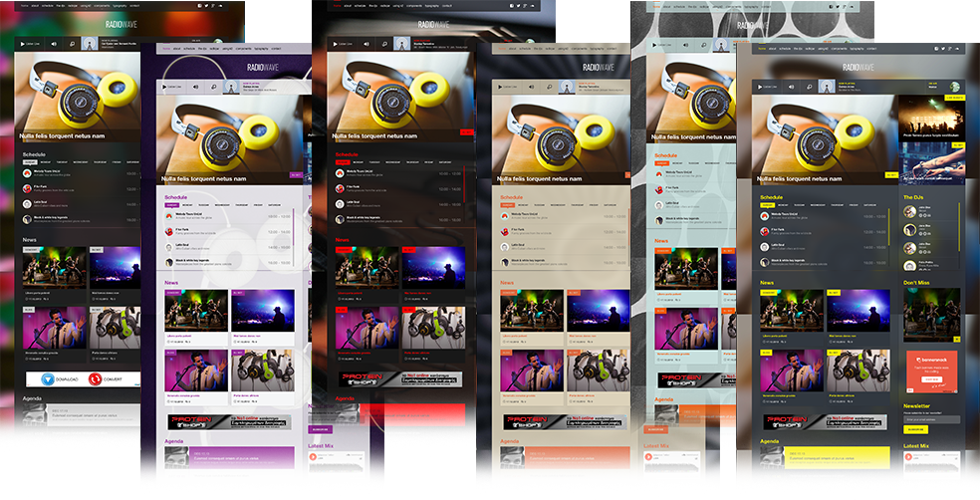Play Listen Live in purple theme

[x=170, y=87]
